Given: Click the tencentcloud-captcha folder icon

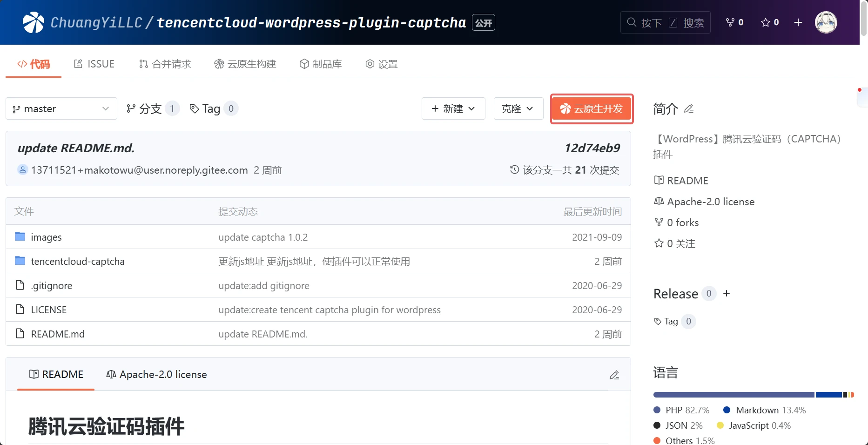Looking at the screenshot, I should point(20,261).
